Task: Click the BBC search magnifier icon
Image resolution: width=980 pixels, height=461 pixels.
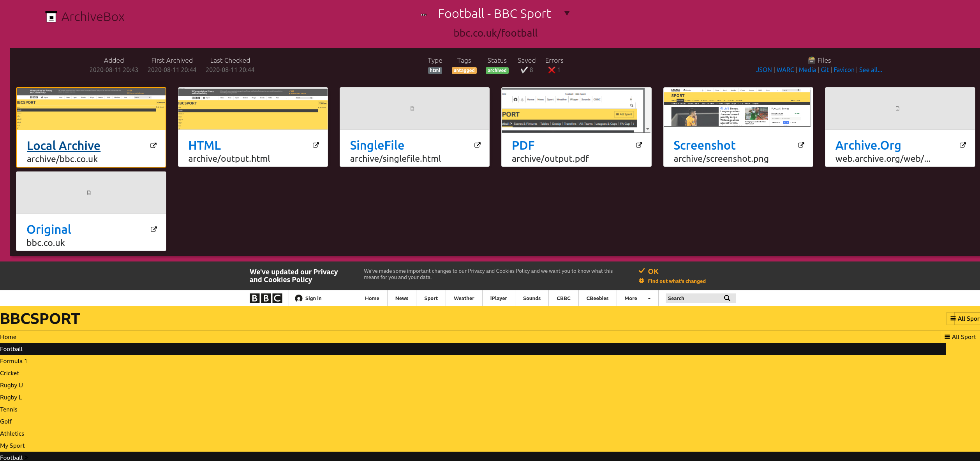Action: (x=727, y=298)
